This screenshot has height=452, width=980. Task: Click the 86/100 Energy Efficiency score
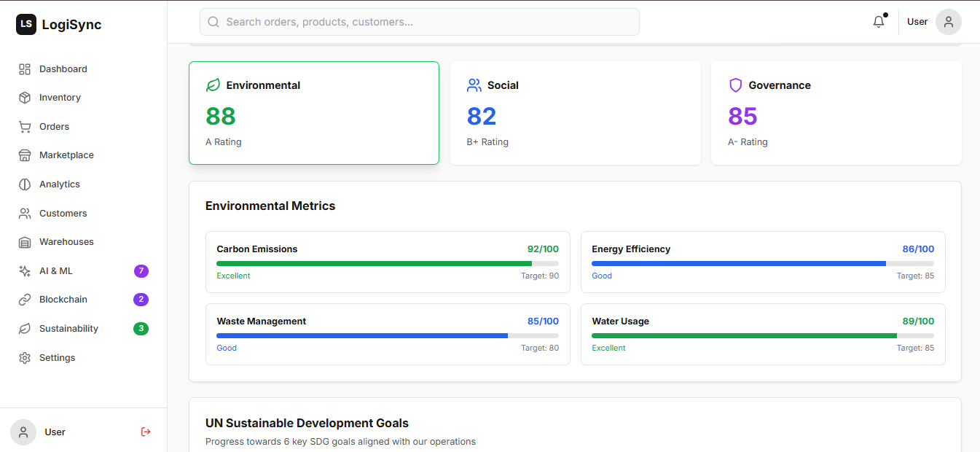point(918,249)
